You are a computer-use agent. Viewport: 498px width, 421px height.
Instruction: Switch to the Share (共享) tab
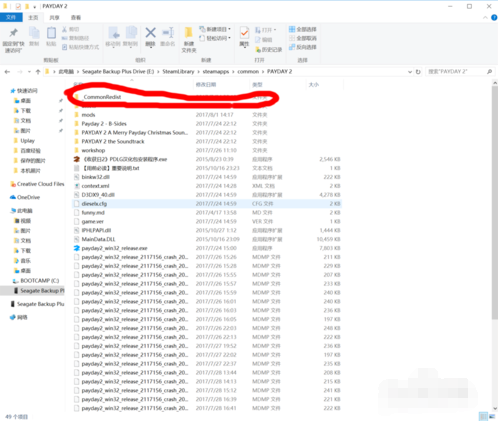[54, 17]
